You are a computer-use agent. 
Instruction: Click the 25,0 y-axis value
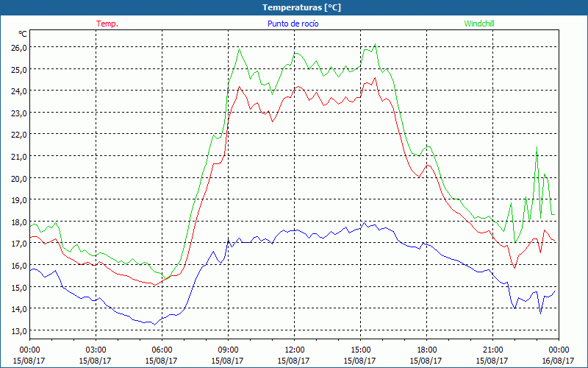click(20, 70)
